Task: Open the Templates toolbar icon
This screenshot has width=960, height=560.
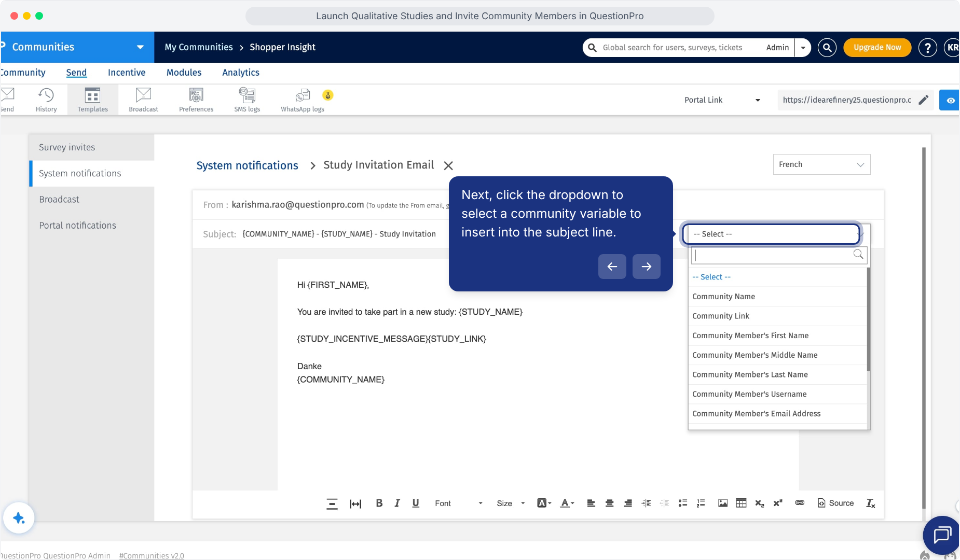Action: [x=92, y=100]
